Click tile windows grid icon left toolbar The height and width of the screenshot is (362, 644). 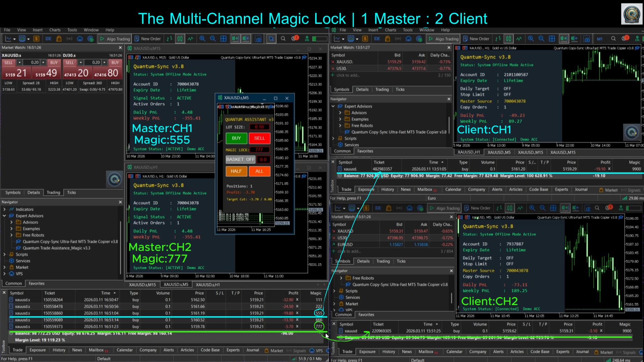coord(223,39)
